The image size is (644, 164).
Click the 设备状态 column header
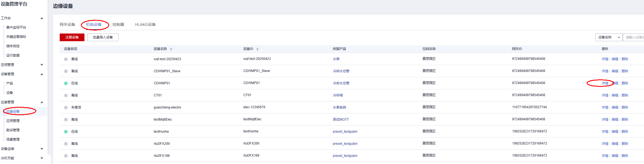pos(71,49)
